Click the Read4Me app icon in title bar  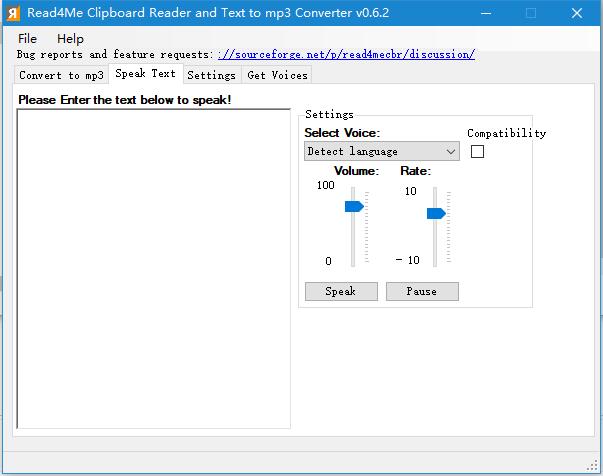coord(13,13)
